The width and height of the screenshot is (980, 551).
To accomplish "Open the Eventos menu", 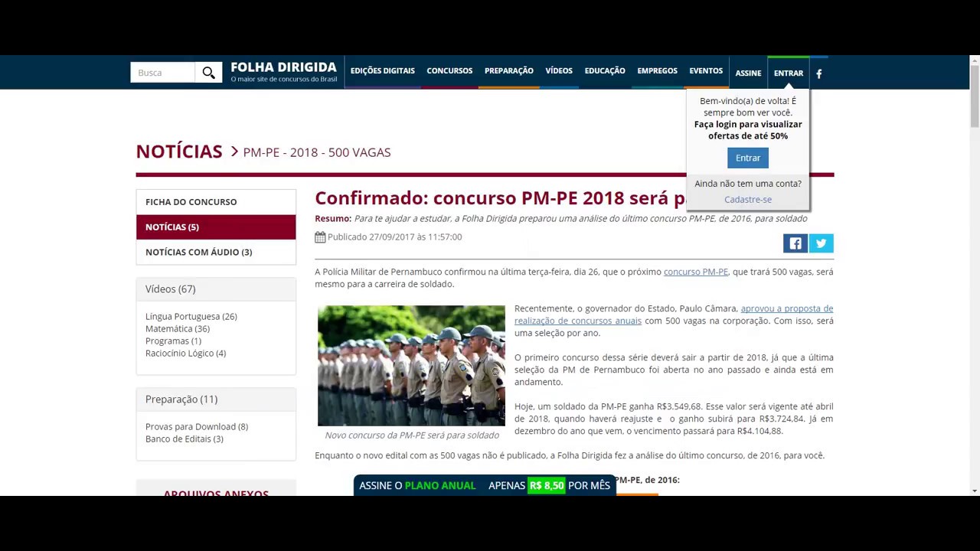I will (x=706, y=70).
